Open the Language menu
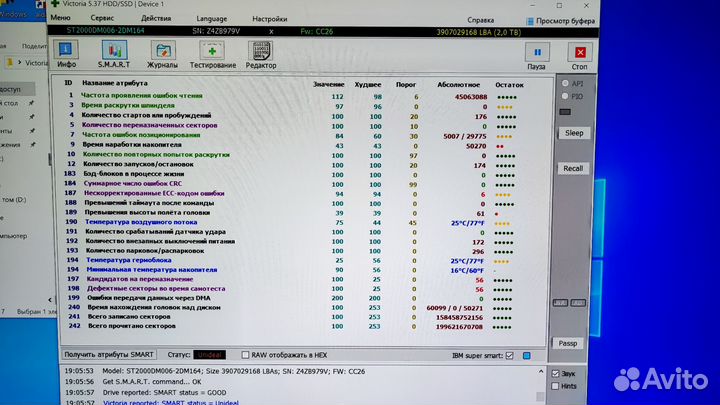The width and height of the screenshot is (720, 405). point(211,18)
